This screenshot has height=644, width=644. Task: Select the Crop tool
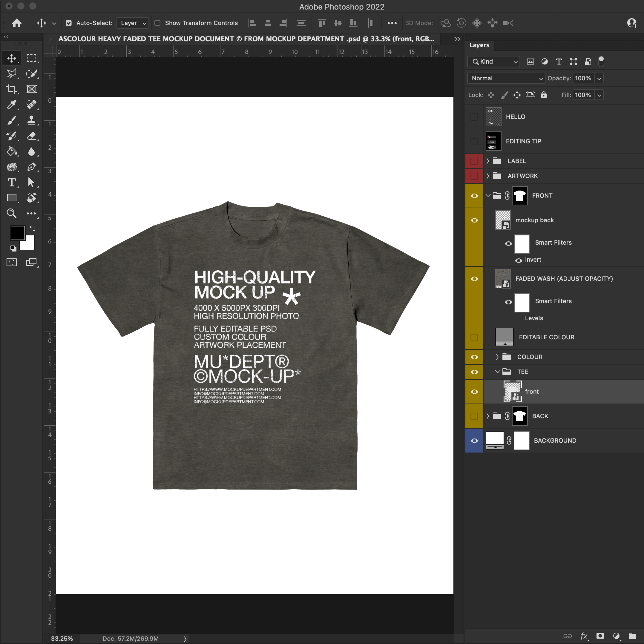[12, 89]
